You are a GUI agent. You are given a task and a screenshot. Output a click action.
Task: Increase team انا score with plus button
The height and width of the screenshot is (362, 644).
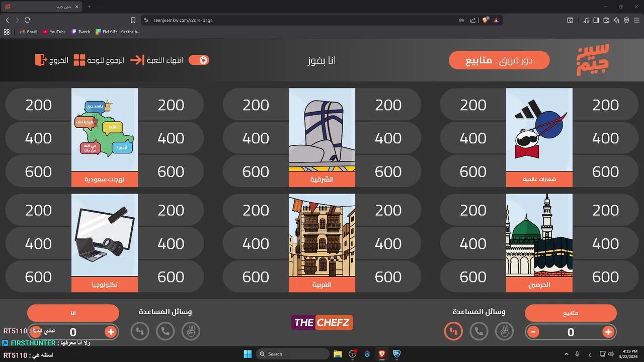(x=111, y=332)
